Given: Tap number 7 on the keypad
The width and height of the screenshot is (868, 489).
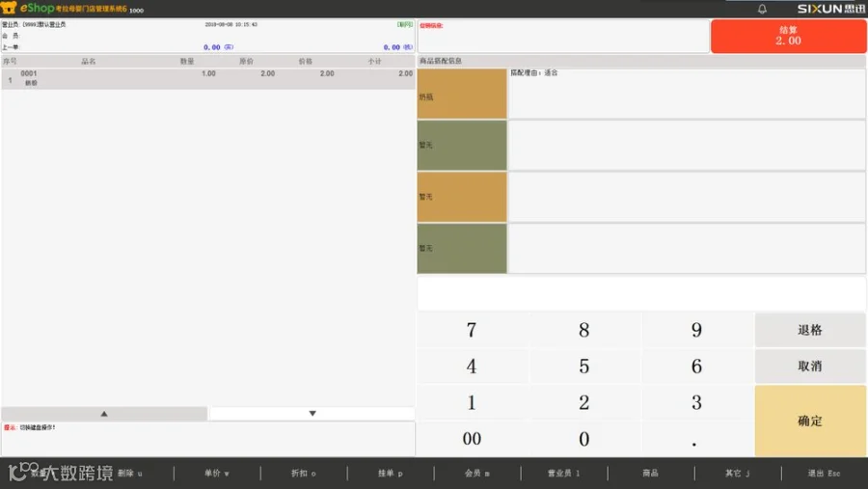Looking at the screenshot, I should 472,330.
